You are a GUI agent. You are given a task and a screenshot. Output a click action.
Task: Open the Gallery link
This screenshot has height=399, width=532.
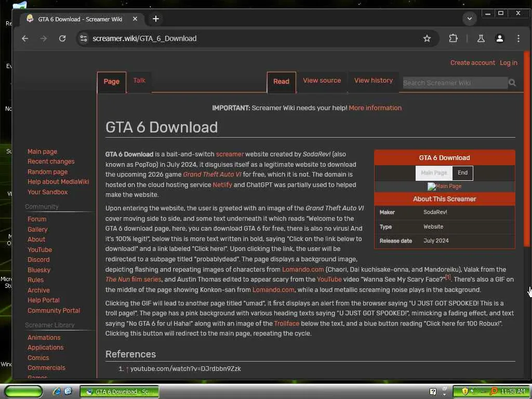tap(37, 229)
